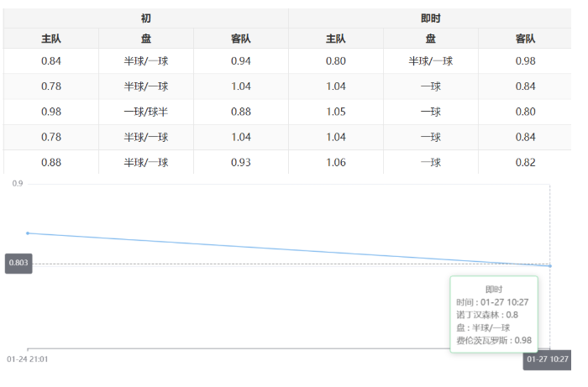Select the 主队 header under 初
The width and height of the screenshot is (588, 387).
click(51, 39)
